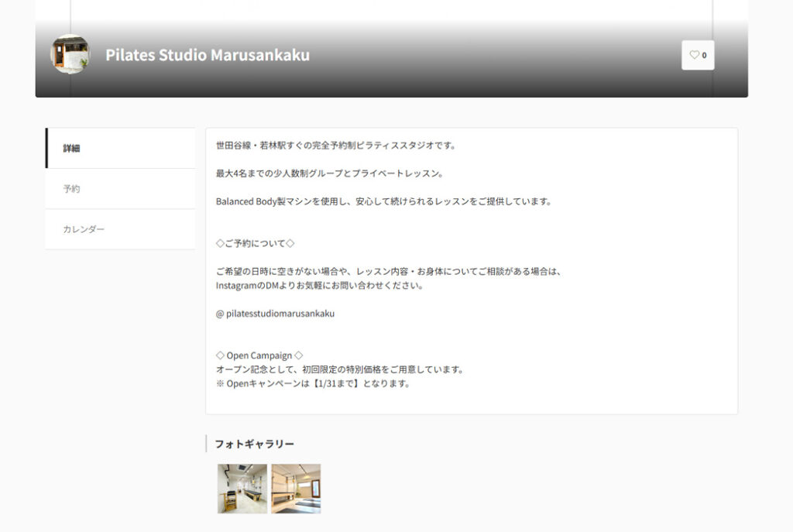
Task: Click the ※ Openキャンペーン 1/31まで note
Action: click(313, 383)
